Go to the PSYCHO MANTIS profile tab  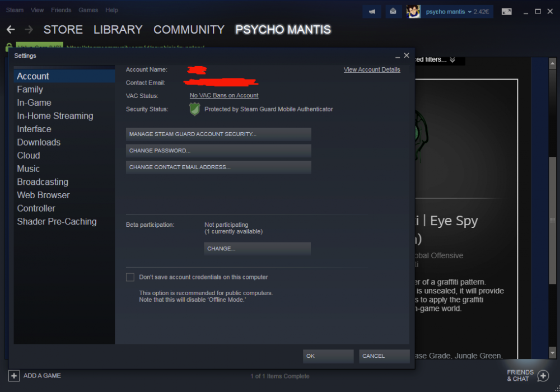tap(283, 30)
